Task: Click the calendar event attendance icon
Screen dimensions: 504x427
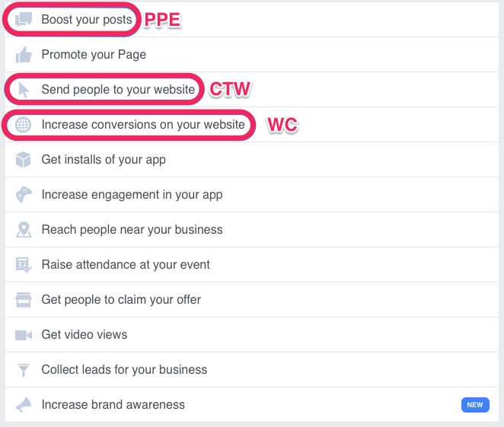Action: (24, 265)
